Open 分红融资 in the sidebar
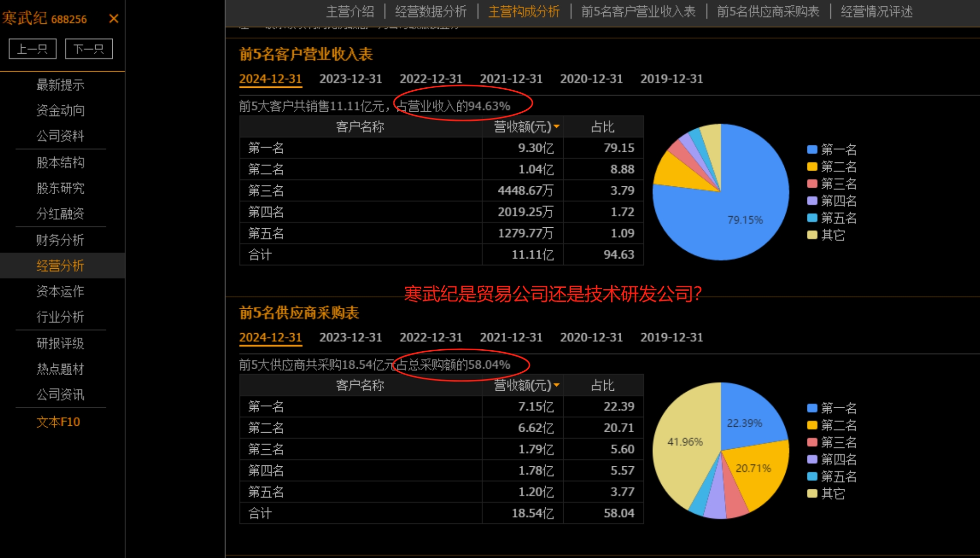This screenshot has height=558, width=980. click(x=61, y=214)
